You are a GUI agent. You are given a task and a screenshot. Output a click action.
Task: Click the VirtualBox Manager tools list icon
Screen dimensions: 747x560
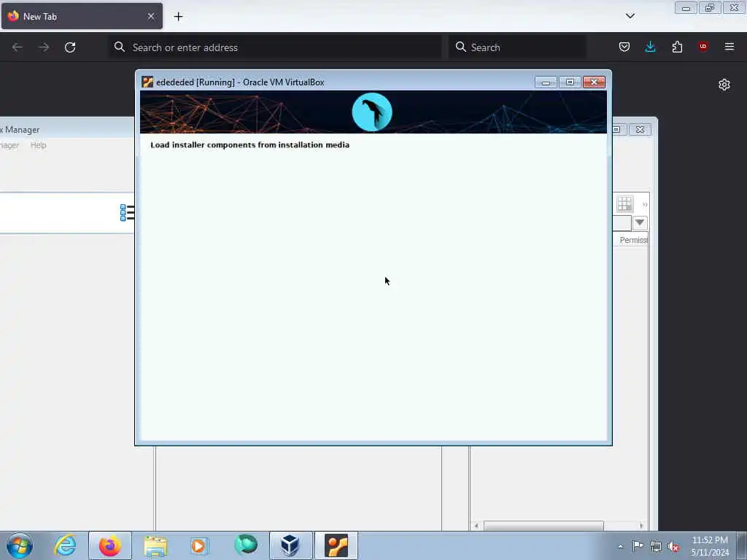(x=127, y=212)
